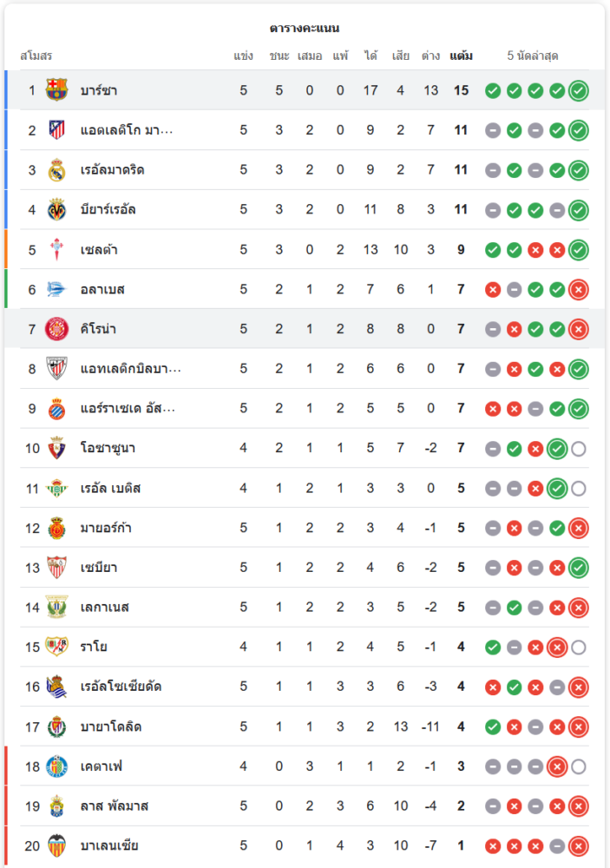The height and width of the screenshot is (868, 610).
Task: Select the ลาส พัลมาส team name
Action: [114, 806]
